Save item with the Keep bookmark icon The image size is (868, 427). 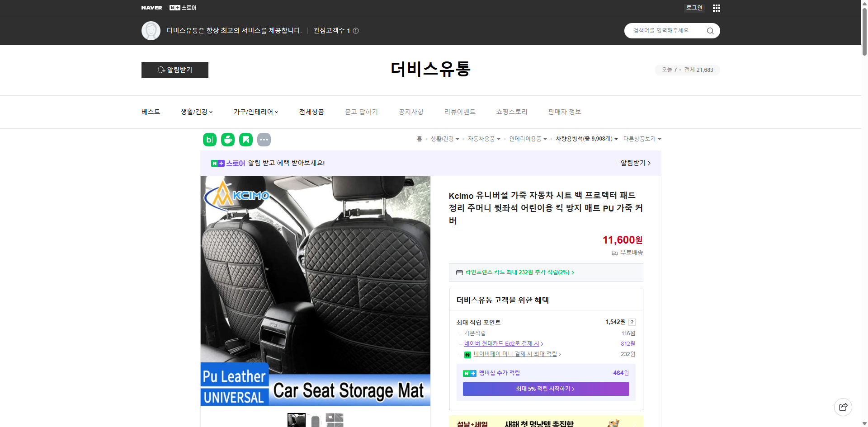pos(245,140)
